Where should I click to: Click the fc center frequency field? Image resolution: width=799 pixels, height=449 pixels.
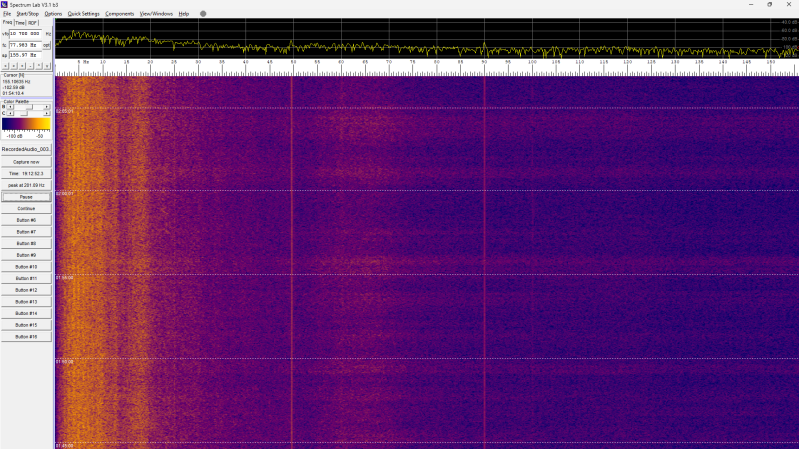(25, 45)
